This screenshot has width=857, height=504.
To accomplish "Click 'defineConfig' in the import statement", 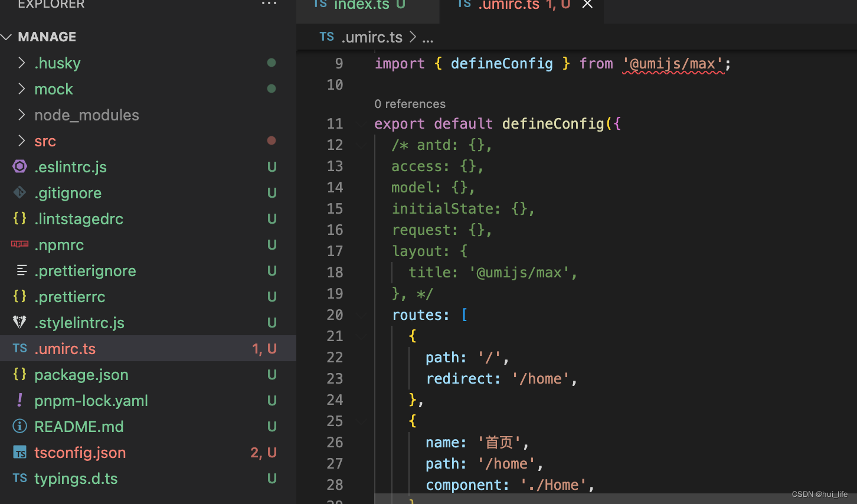I will [502, 64].
